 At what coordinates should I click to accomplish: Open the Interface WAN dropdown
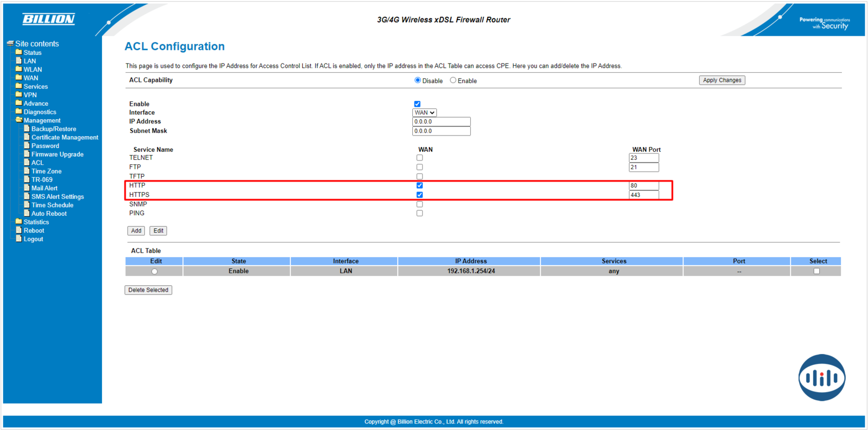[x=424, y=113]
